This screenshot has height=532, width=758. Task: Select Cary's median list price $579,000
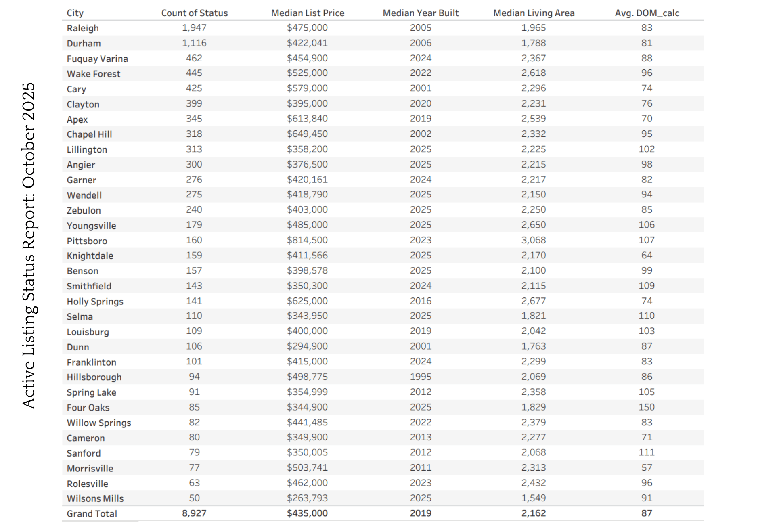click(x=307, y=88)
